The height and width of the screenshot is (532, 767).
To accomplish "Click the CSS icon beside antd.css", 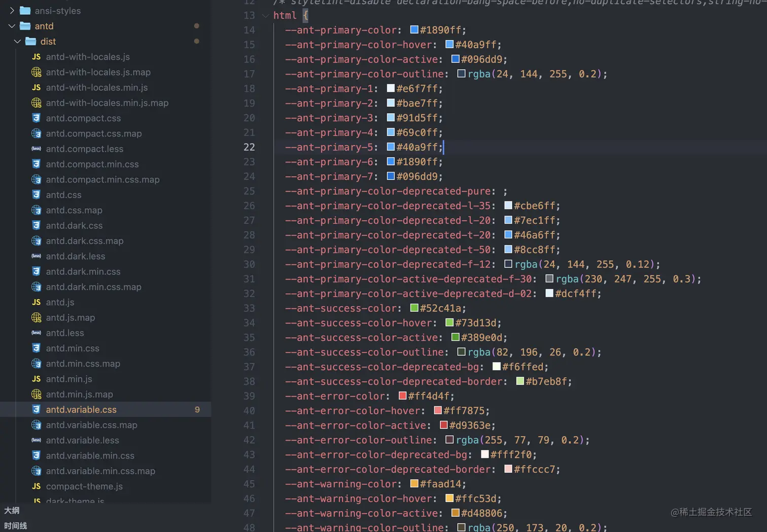I will (x=36, y=195).
